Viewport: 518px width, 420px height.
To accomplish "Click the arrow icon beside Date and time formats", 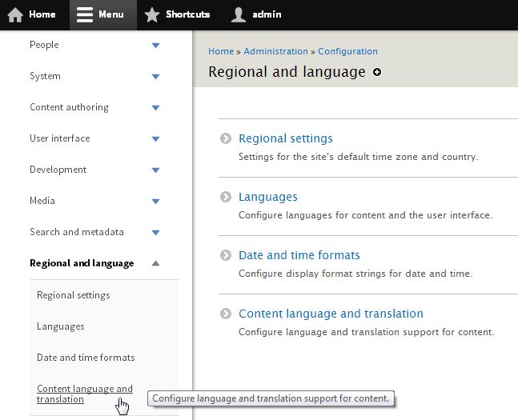I will tap(226, 255).
